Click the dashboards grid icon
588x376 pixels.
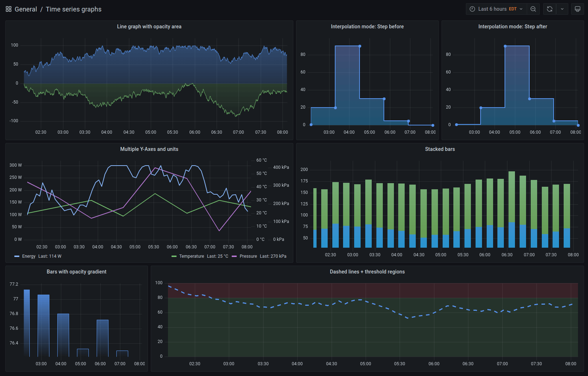pyautogui.click(x=9, y=9)
